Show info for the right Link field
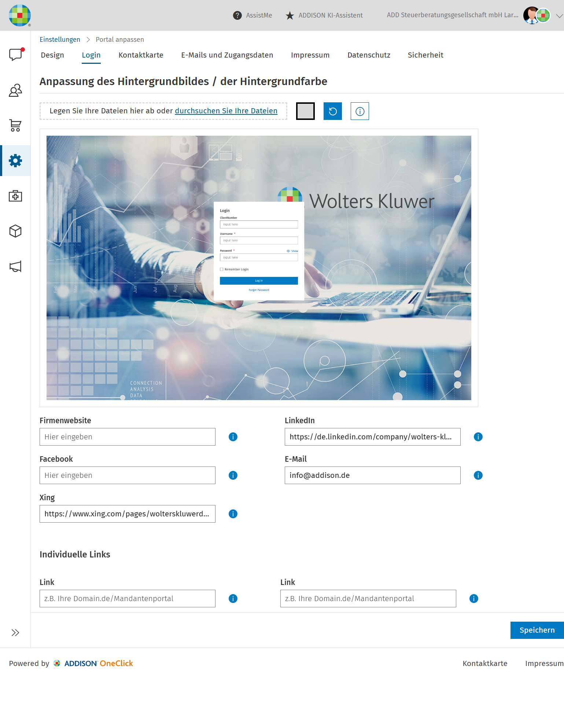Image resolution: width=564 pixels, height=728 pixels. (x=474, y=599)
